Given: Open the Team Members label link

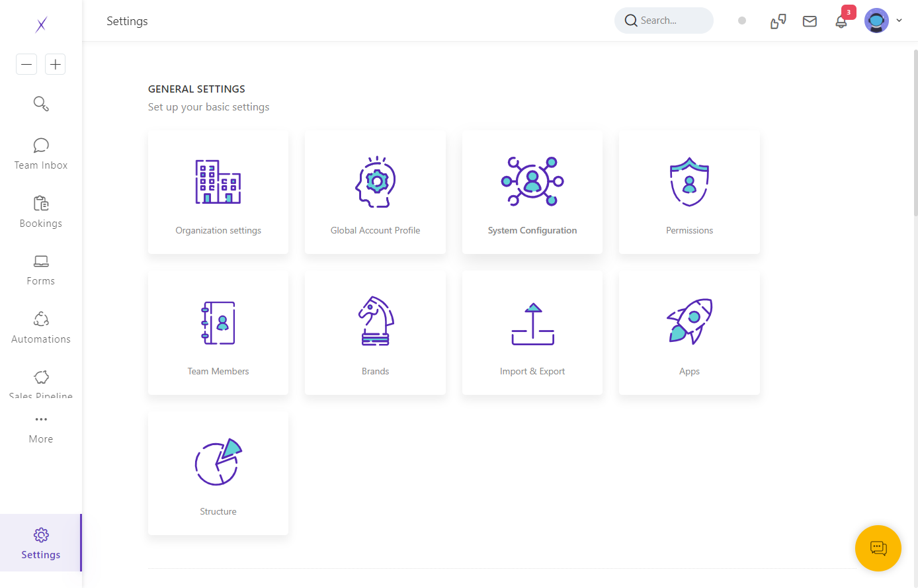Looking at the screenshot, I should click(218, 371).
